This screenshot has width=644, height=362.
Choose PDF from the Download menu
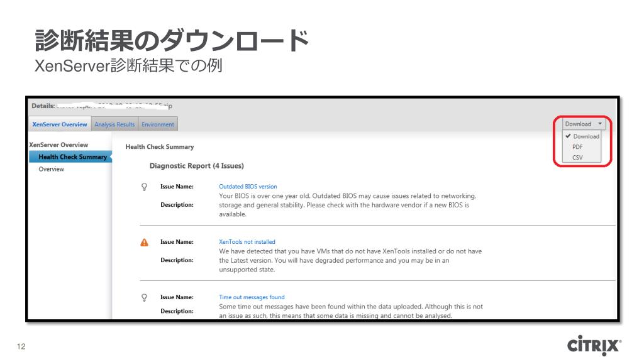coord(577,146)
